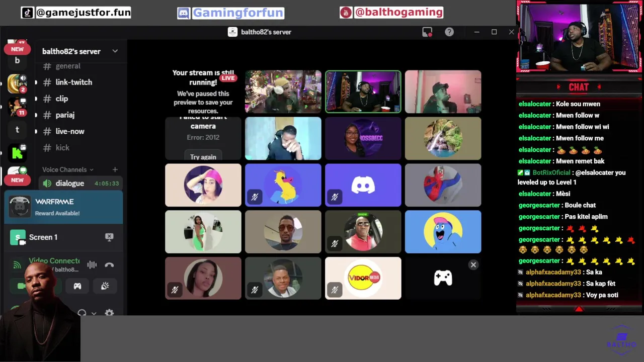Open the server with 2 notification badge
Screen dimensions: 644x362
[x=17, y=83]
